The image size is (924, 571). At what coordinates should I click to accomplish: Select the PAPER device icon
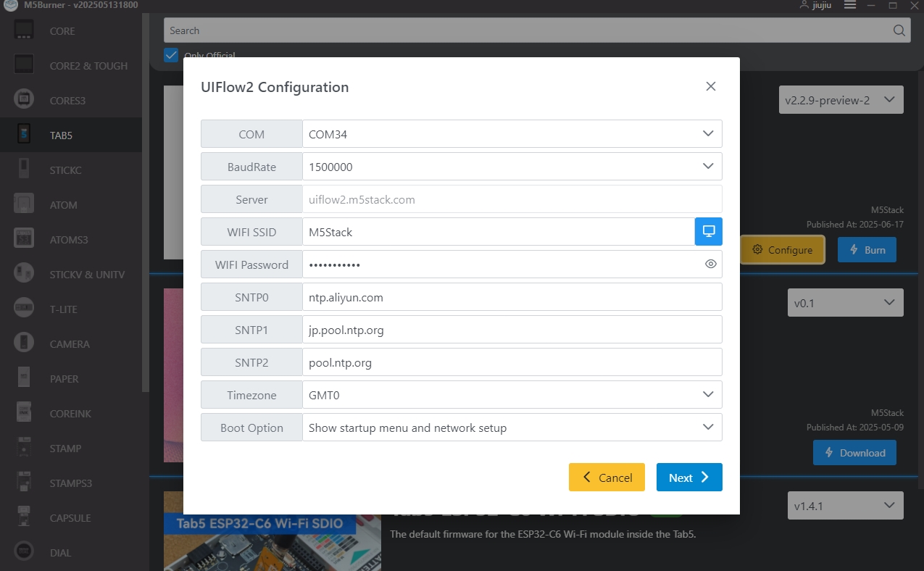pyautogui.click(x=24, y=378)
